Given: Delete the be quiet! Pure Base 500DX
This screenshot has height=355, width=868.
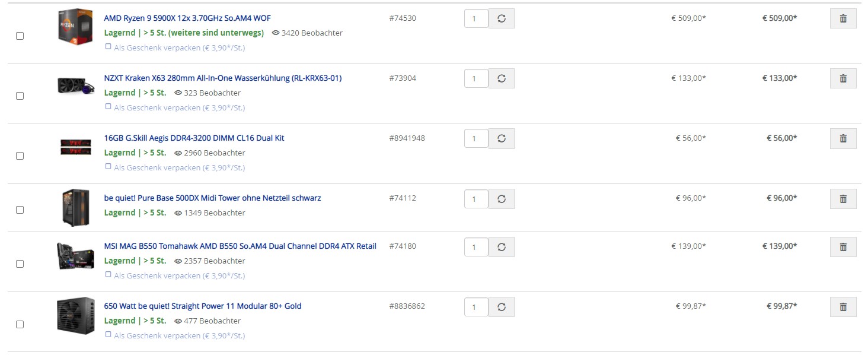Looking at the screenshot, I should point(843,198).
